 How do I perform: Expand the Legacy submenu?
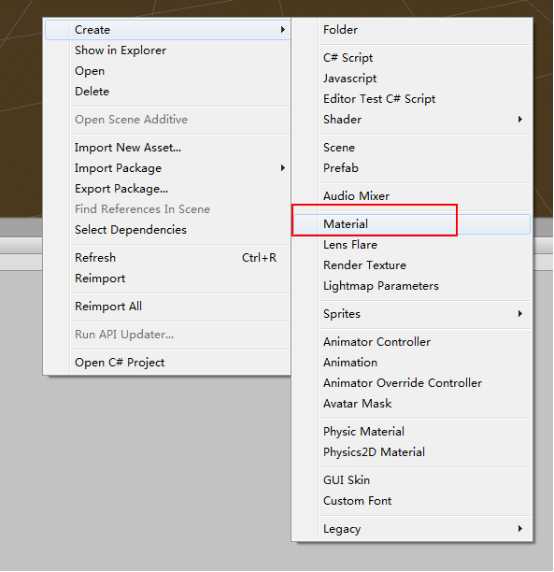(x=412, y=529)
